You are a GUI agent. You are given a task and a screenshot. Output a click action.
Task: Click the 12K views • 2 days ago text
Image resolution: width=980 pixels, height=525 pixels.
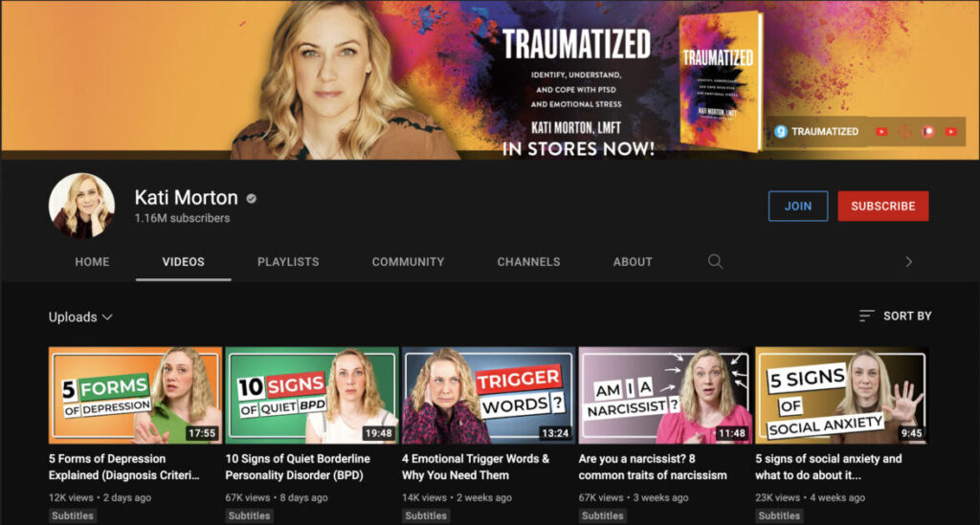(x=100, y=497)
